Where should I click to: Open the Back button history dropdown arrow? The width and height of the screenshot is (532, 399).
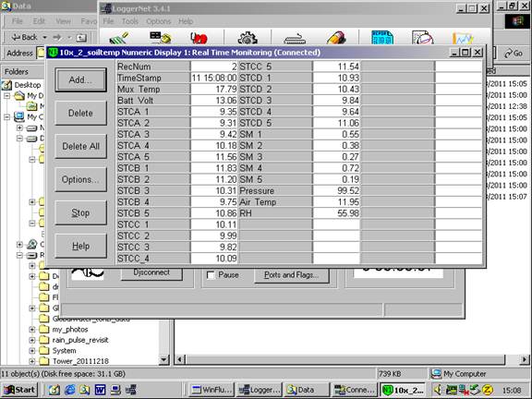(x=44, y=37)
